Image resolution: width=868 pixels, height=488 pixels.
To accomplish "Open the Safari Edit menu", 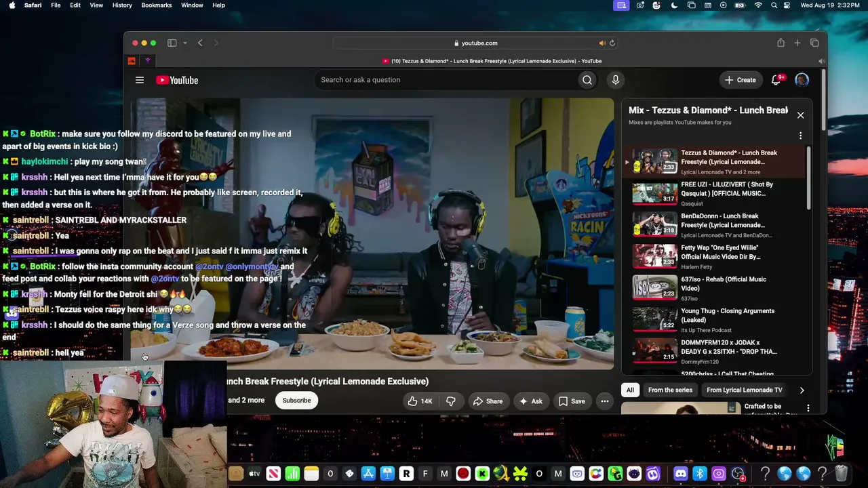I will [75, 5].
